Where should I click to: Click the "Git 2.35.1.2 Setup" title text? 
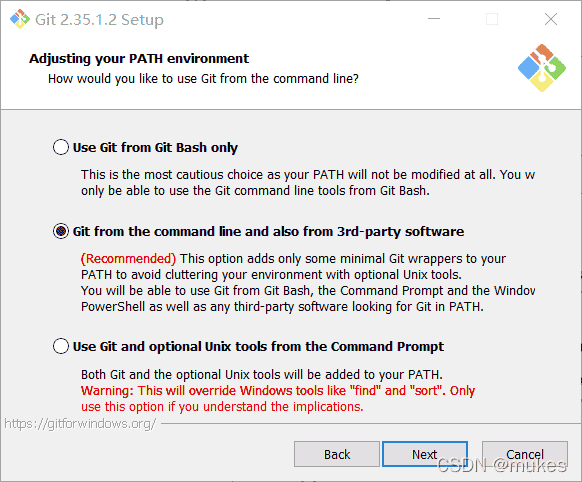coord(99,20)
